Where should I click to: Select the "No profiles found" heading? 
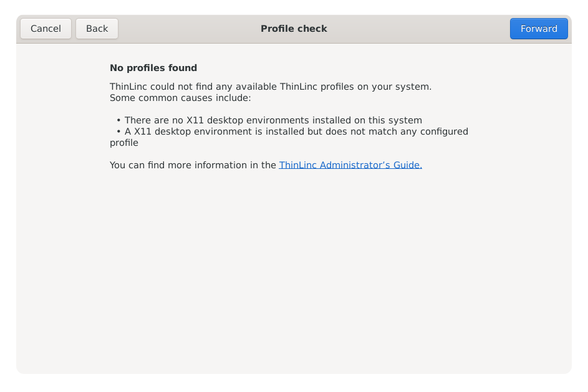click(x=153, y=68)
